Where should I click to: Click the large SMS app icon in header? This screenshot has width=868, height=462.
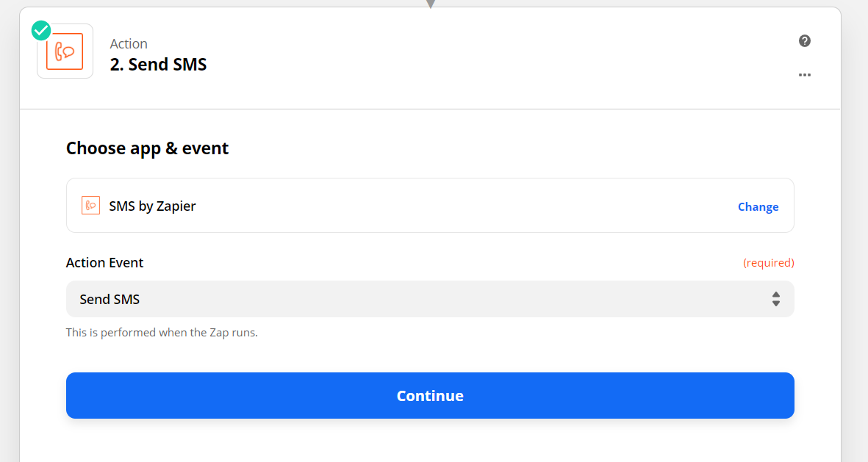point(65,51)
